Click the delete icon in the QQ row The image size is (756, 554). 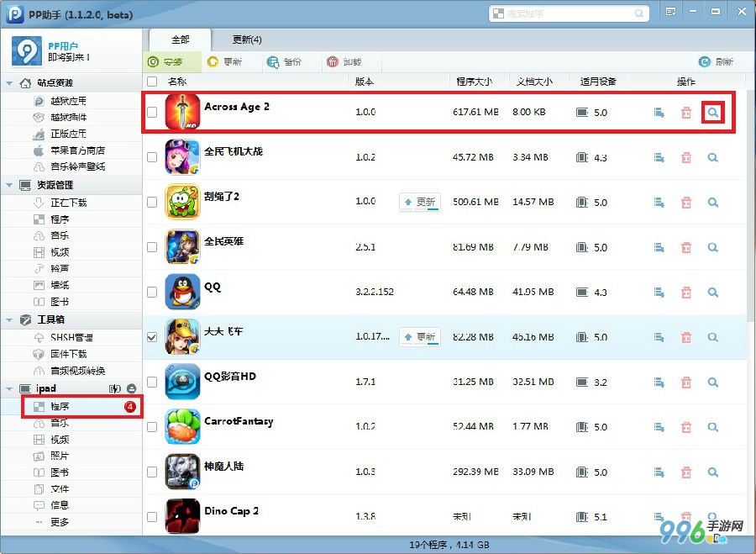[686, 293]
